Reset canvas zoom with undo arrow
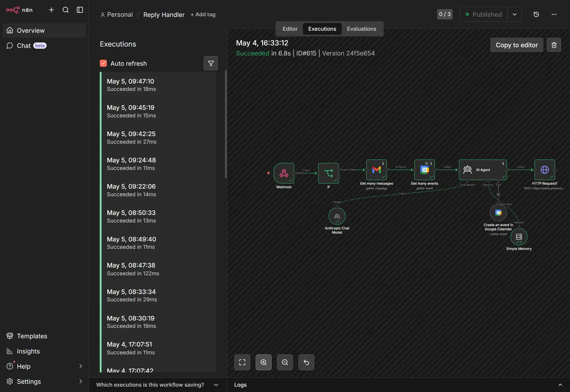The height and width of the screenshot is (392, 570). click(x=306, y=362)
